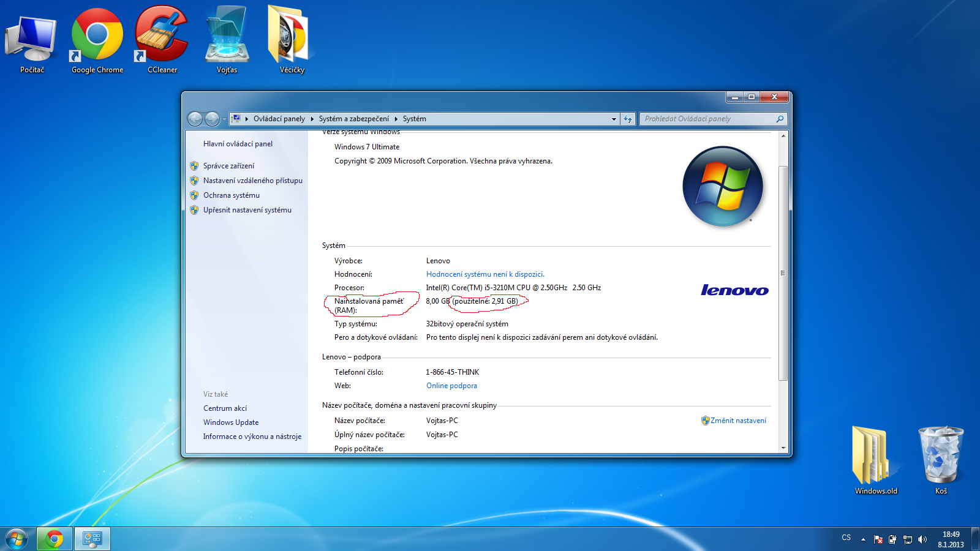Image resolution: width=980 pixels, height=551 pixels.
Task: Click the search magnifier icon
Action: [x=780, y=119]
